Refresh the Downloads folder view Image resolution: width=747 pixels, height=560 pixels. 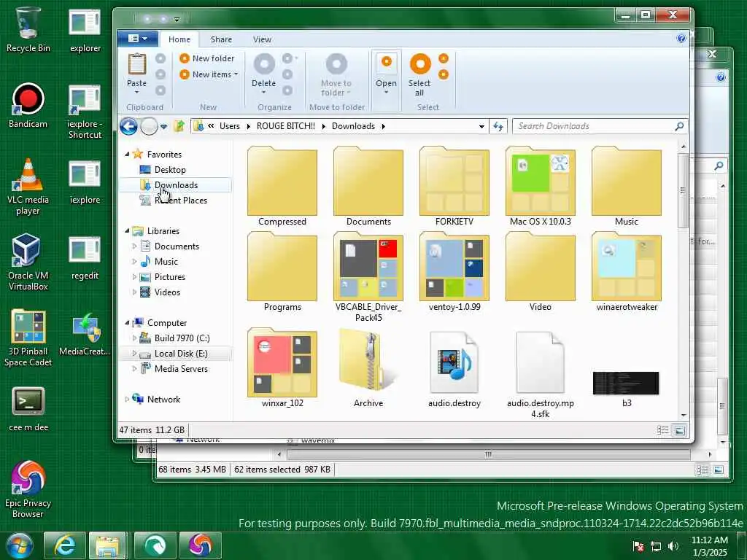(498, 126)
